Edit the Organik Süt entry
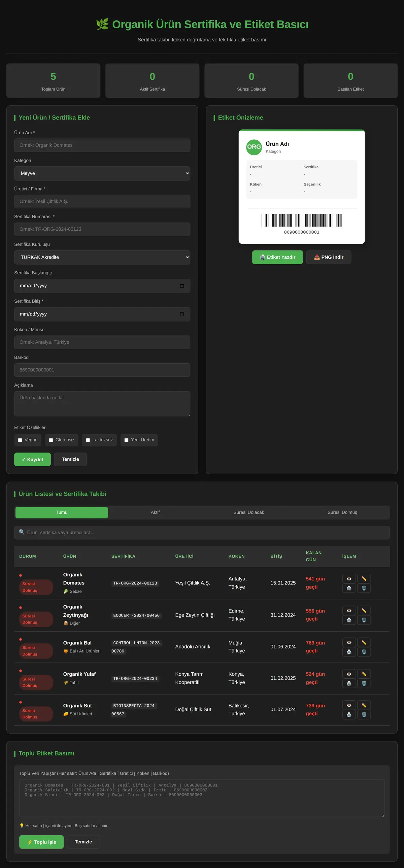This screenshot has width=404, height=868. 364,705
